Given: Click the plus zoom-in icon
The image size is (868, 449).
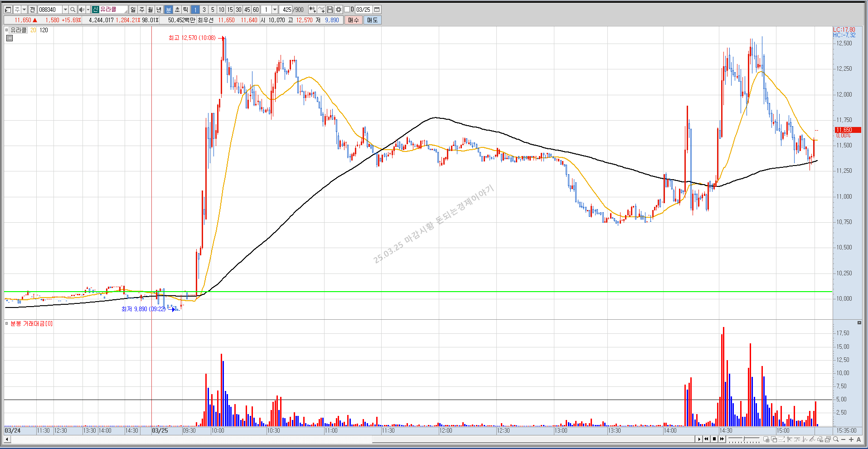Looking at the screenshot, I should 851,439.
